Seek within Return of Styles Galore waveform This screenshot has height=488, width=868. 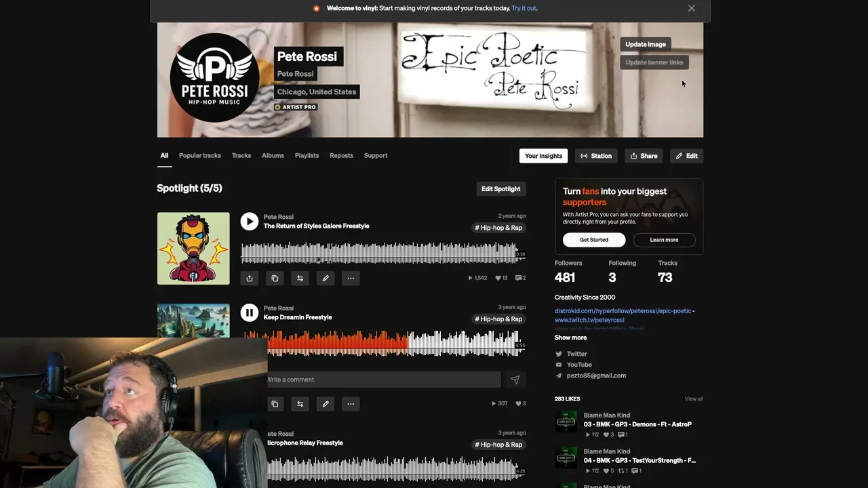383,253
